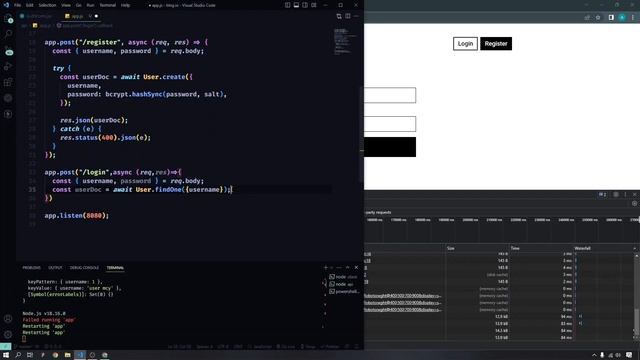
Task: Click the VS Code split editor icon
Action: [x=348, y=16]
